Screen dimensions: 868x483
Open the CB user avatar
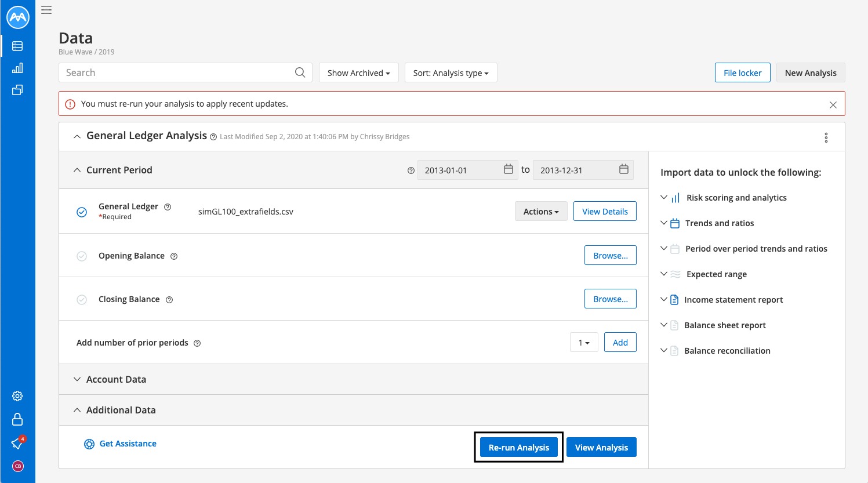point(18,466)
